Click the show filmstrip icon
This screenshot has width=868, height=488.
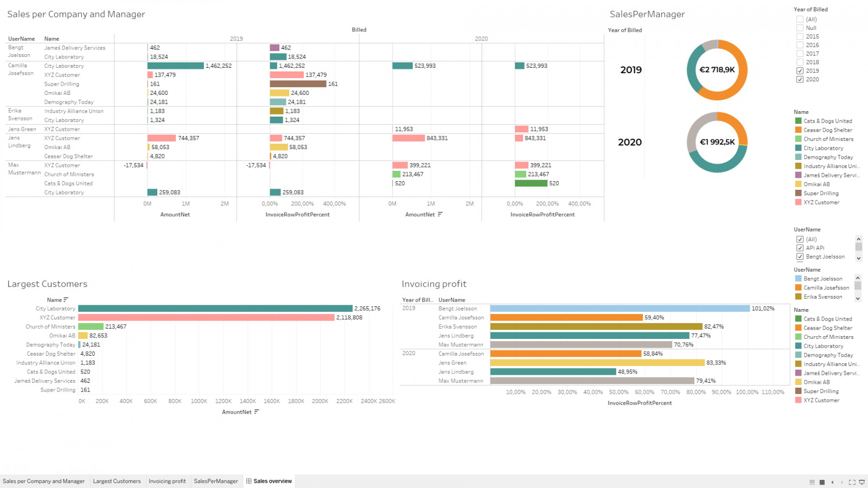(812, 482)
